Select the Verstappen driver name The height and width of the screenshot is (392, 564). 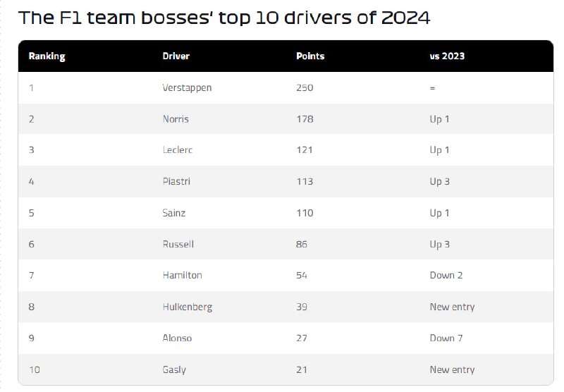pyautogui.click(x=187, y=88)
